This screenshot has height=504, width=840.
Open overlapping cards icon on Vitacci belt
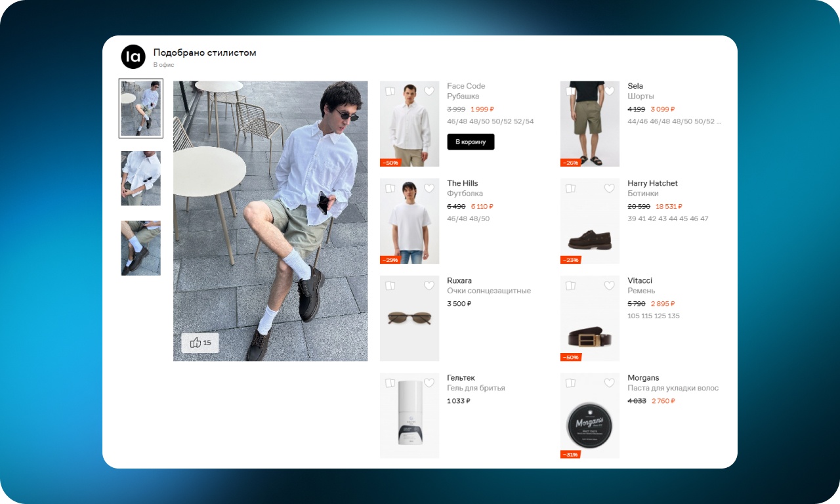570,285
